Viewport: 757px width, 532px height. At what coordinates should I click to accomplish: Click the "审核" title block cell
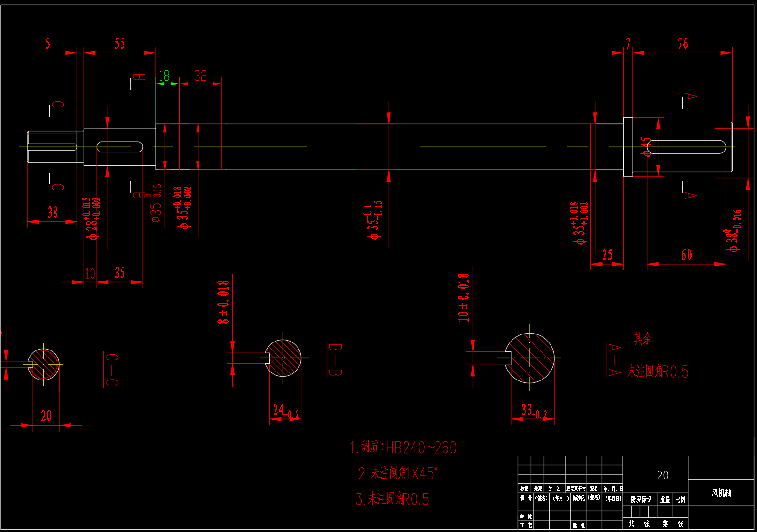[x=526, y=517]
